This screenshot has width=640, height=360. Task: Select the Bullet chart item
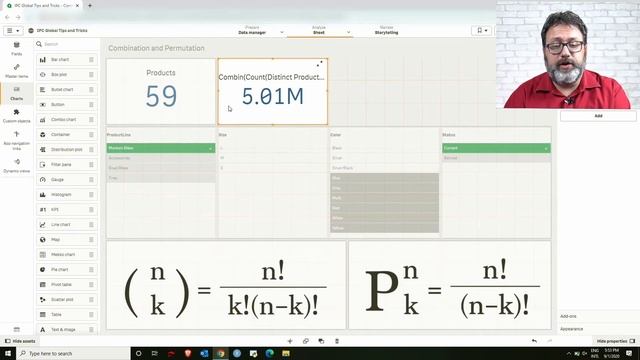[x=67, y=89]
